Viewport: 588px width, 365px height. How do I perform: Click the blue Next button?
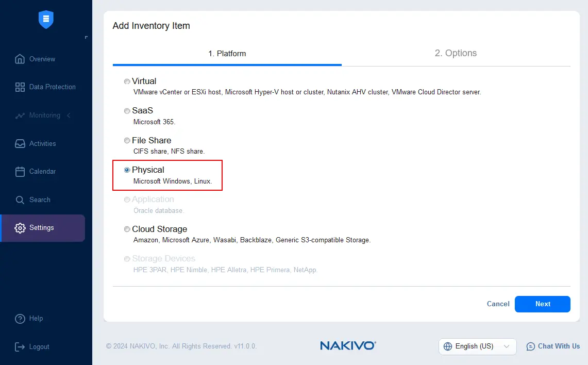[x=542, y=304]
